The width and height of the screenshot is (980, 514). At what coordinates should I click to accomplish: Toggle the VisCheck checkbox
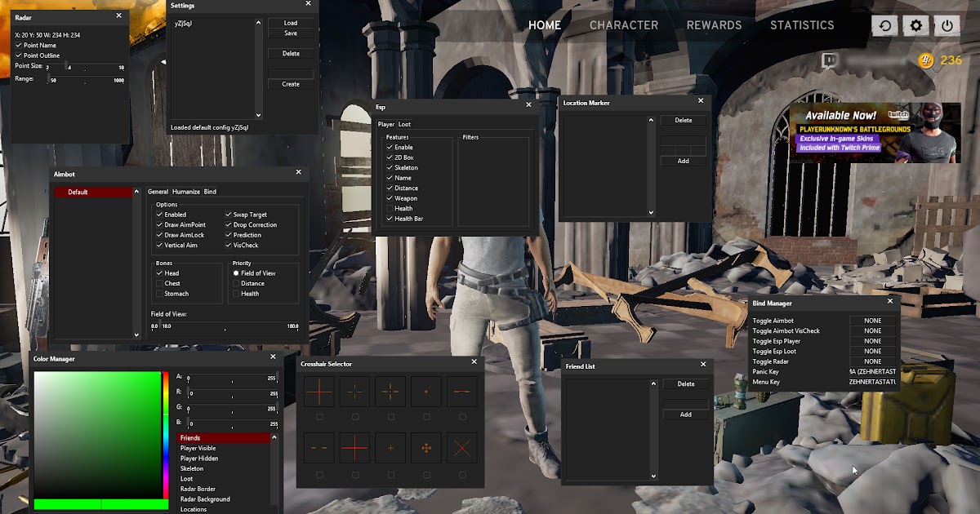pos(228,245)
